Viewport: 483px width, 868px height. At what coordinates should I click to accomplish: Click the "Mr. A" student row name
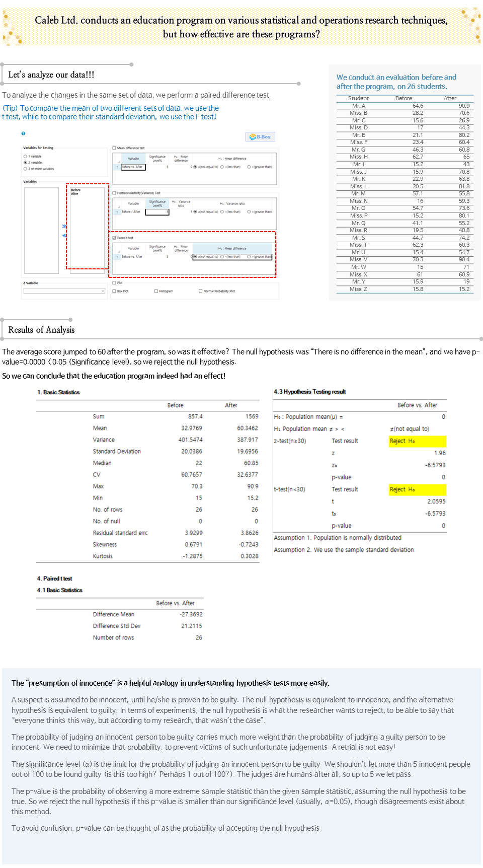pos(359,106)
